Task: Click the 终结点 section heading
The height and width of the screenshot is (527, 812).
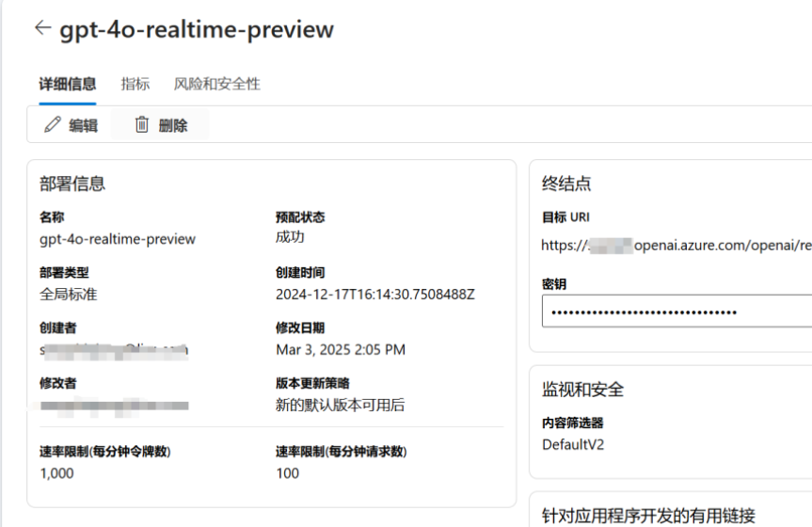Action: (x=566, y=184)
